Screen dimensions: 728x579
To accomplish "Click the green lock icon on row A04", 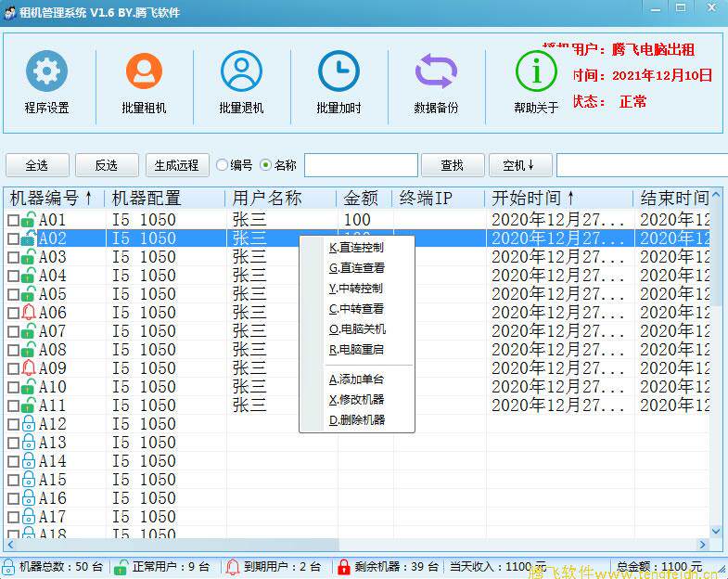I will (x=29, y=275).
